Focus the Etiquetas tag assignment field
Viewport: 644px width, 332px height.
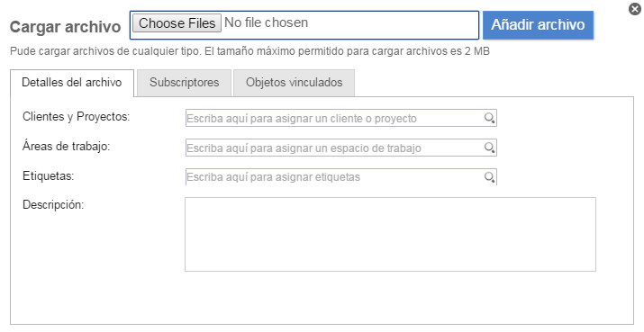(x=340, y=177)
